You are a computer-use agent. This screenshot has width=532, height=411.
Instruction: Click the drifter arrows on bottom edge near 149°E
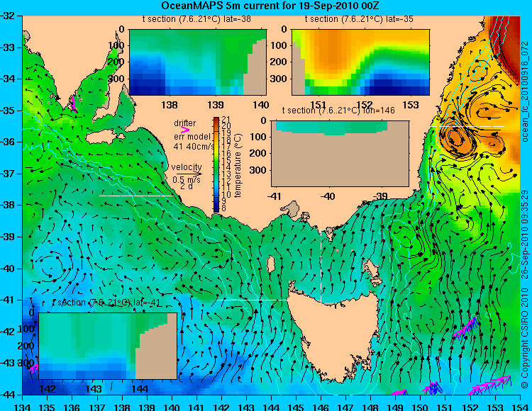tap(399, 393)
